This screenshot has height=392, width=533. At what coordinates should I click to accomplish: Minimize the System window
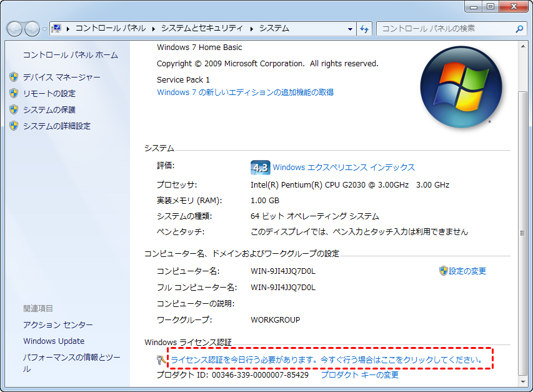click(x=474, y=6)
